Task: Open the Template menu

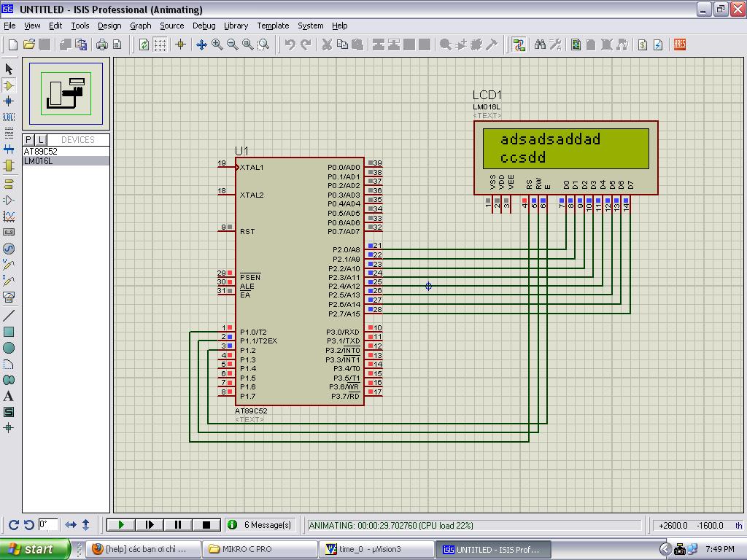Action: (x=273, y=26)
